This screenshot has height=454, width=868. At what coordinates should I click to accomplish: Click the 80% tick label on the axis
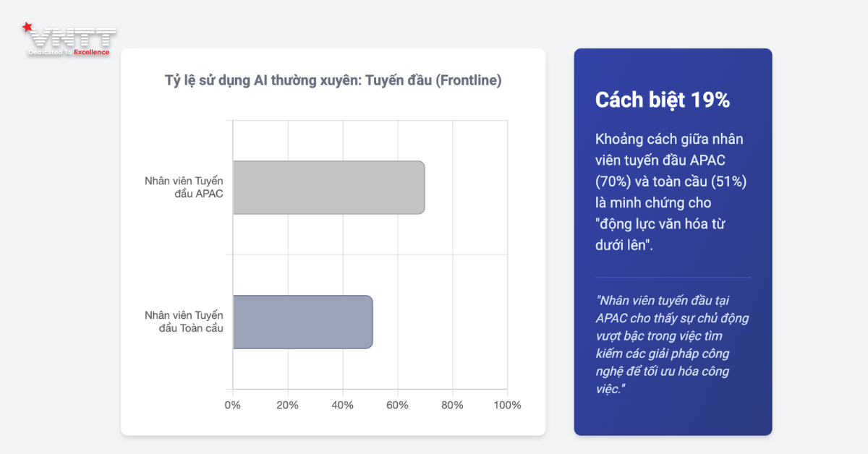coord(452,405)
